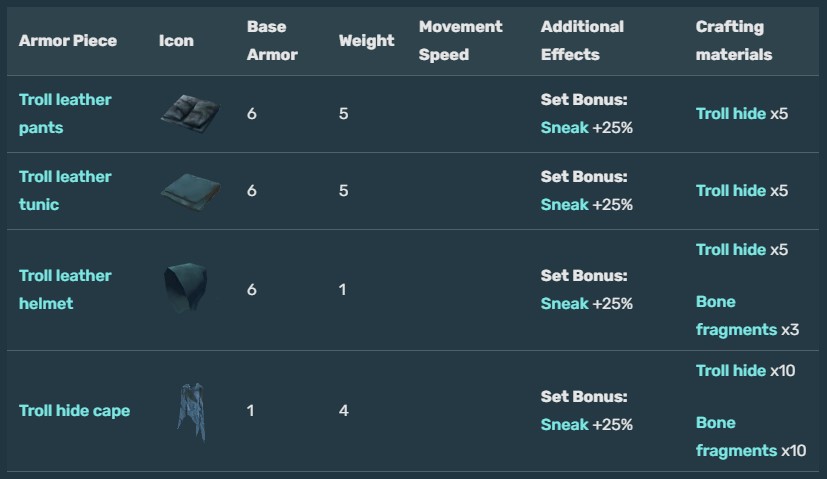The width and height of the screenshot is (827, 479).
Task: Open Troll hide link in tunic row
Action: click(x=730, y=190)
